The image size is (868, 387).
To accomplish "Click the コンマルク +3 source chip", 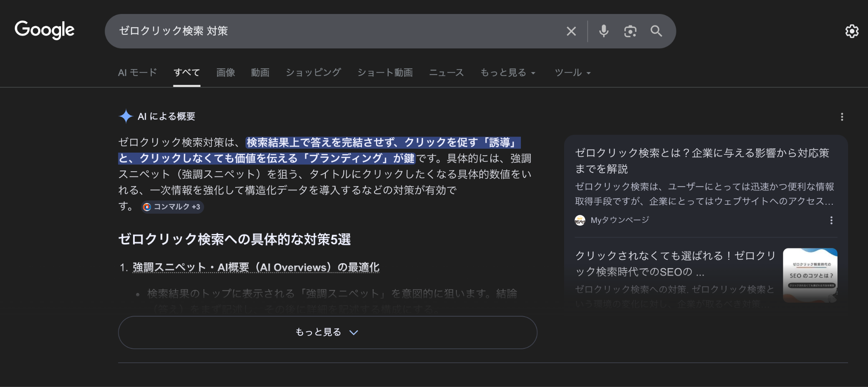I will (x=172, y=207).
